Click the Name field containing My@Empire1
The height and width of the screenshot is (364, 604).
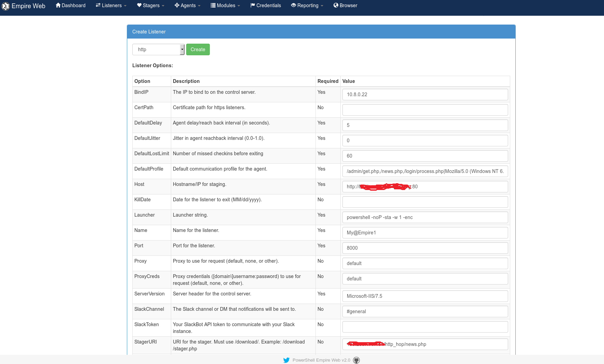(x=425, y=233)
